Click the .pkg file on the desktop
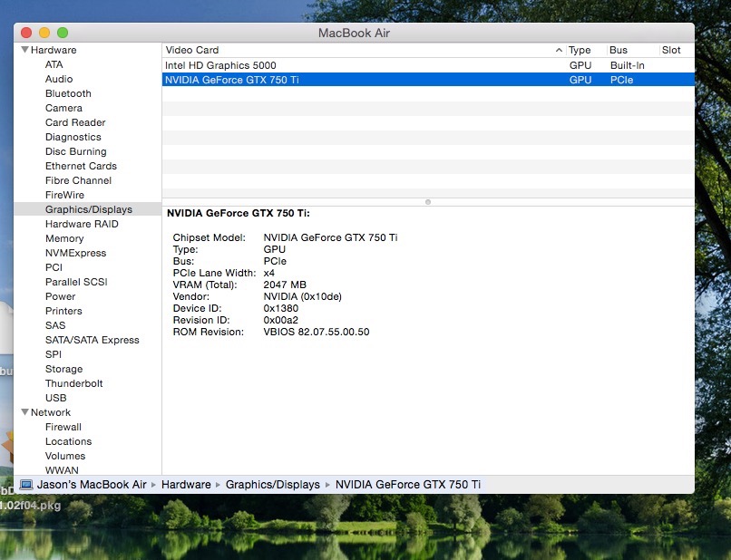 pyautogui.click(x=30, y=505)
